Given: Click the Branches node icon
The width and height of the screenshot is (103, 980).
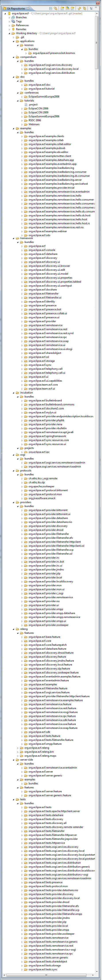Looking at the screenshot, I should (13, 17).
